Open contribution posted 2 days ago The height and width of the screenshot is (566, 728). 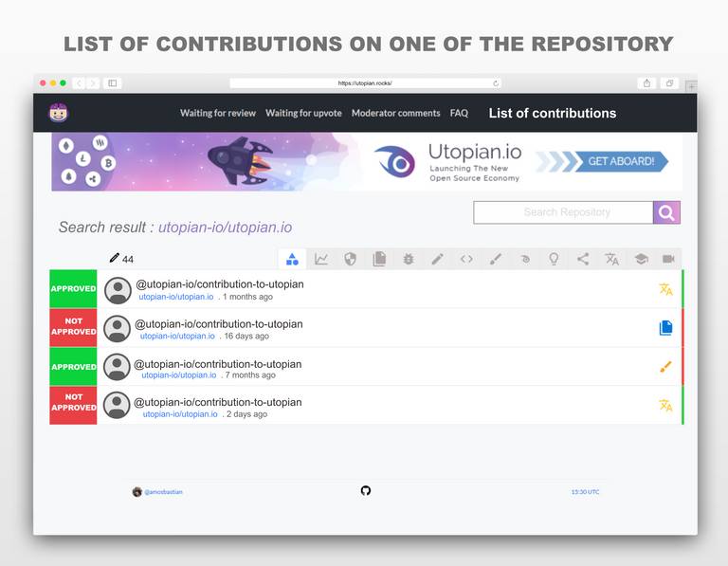[x=218, y=402]
